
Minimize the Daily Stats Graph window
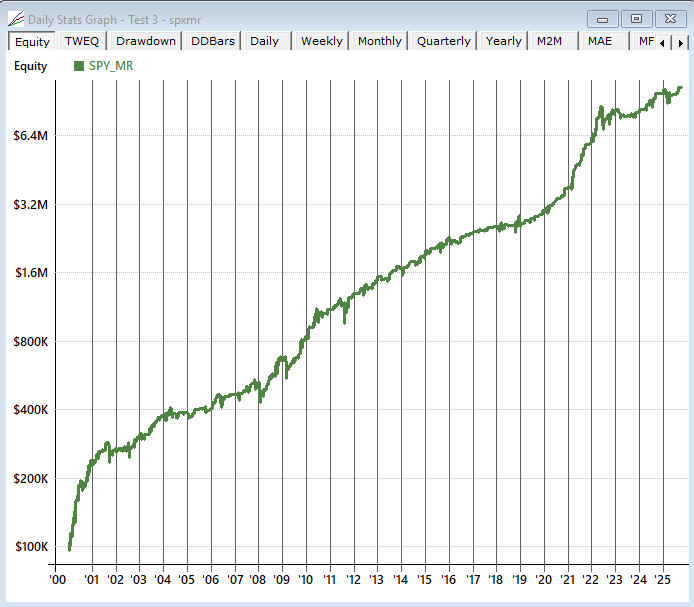point(602,19)
